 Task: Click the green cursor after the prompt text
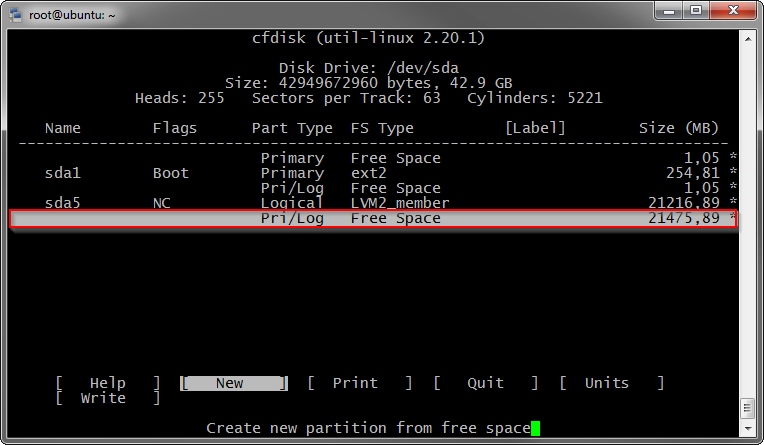(x=535, y=428)
